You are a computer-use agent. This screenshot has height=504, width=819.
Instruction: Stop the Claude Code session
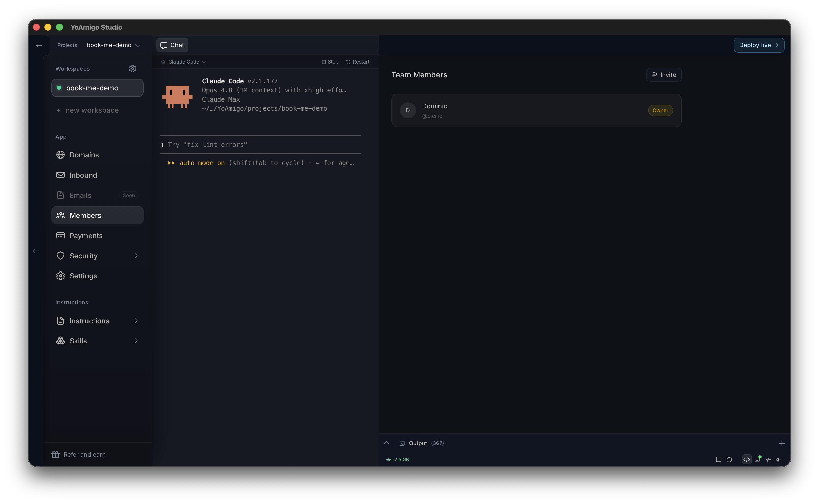click(330, 62)
